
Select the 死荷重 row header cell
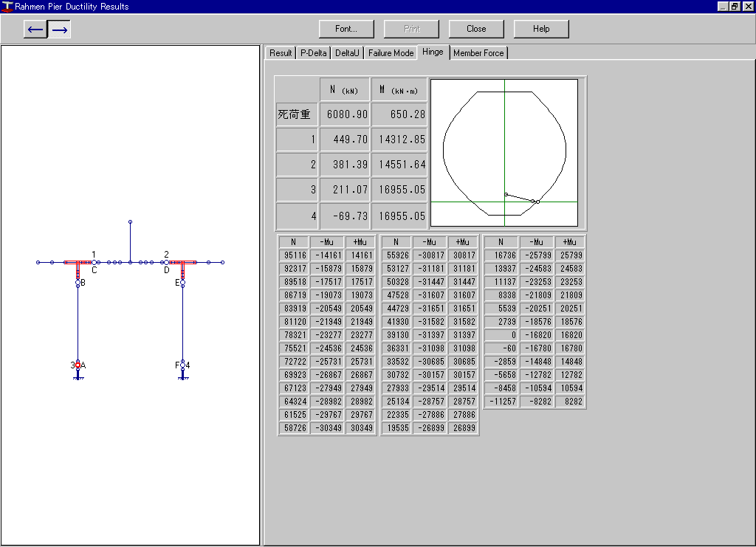(x=296, y=115)
